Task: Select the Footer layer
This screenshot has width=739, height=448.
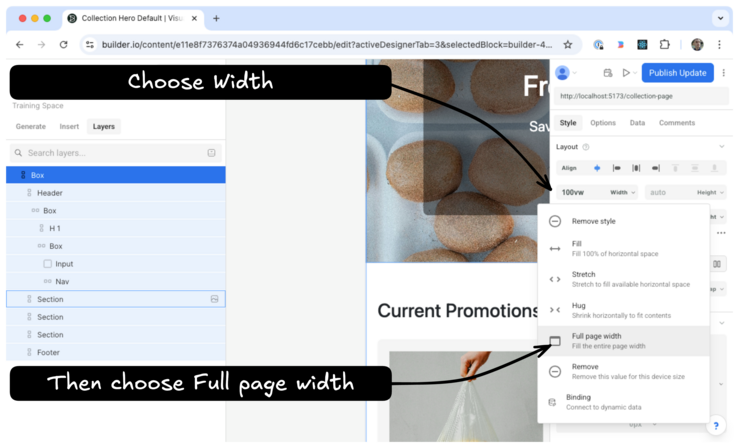Action: coord(115,352)
